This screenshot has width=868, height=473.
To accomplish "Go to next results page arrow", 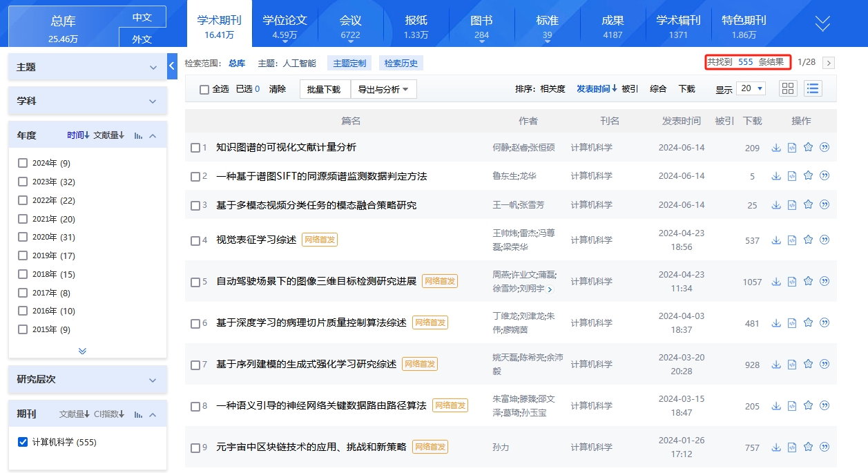I will pos(829,63).
